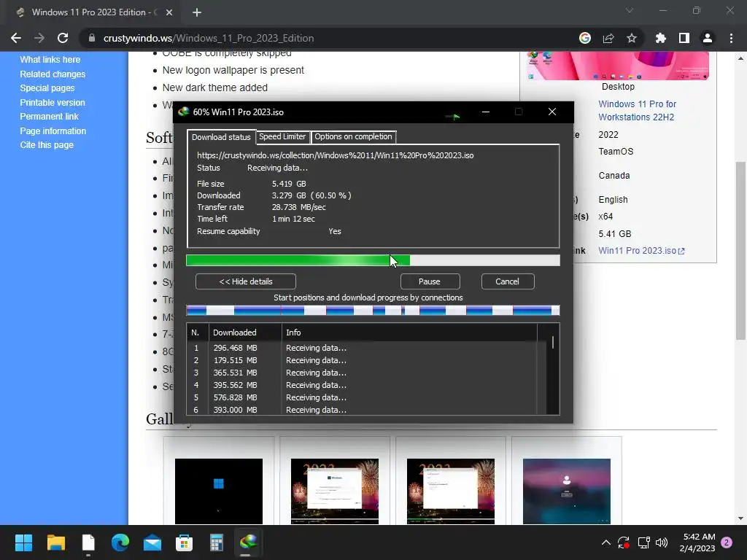The width and height of the screenshot is (747, 560).
Task: Open a new browser tab
Action: (197, 12)
